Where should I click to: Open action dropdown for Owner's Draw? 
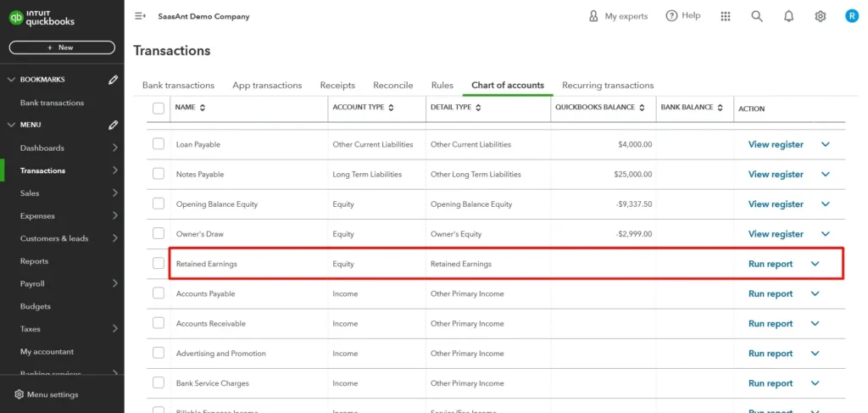pyautogui.click(x=826, y=234)
